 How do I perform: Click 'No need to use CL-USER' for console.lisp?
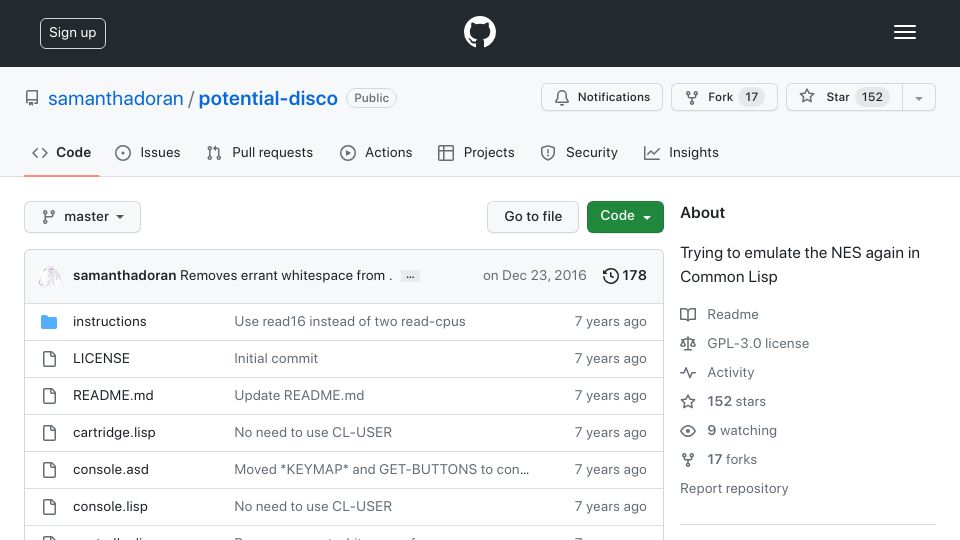coord(313,507)
